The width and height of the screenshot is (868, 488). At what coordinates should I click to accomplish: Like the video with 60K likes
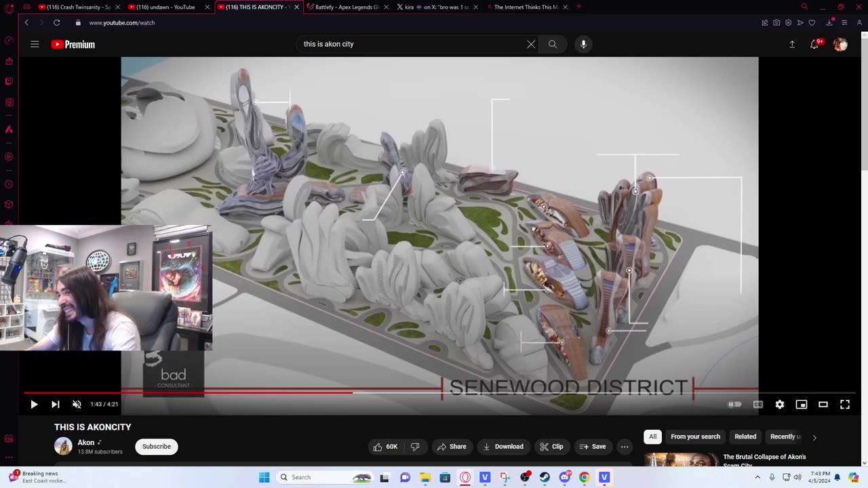384,447
